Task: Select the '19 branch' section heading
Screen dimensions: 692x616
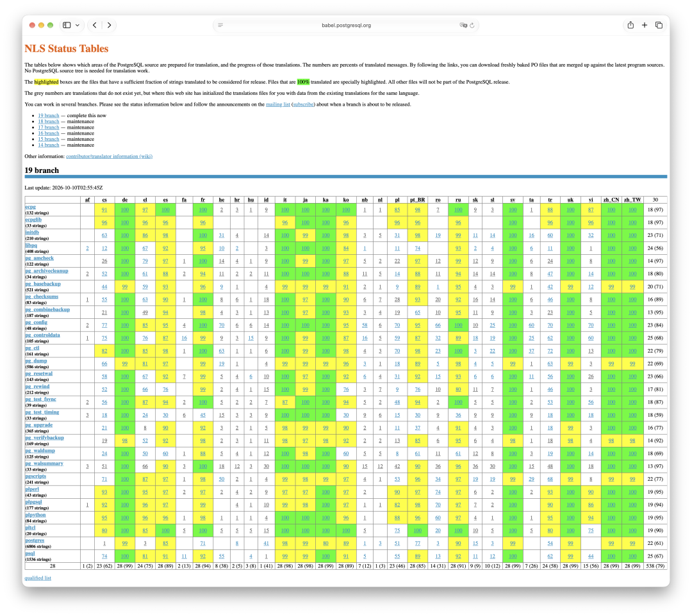Action: pos(42,170)
